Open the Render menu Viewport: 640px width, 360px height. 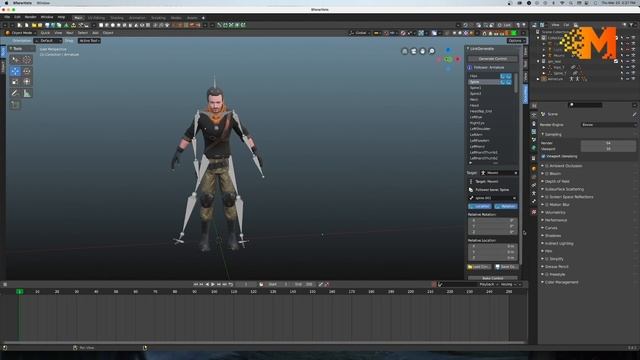point(31,17)
